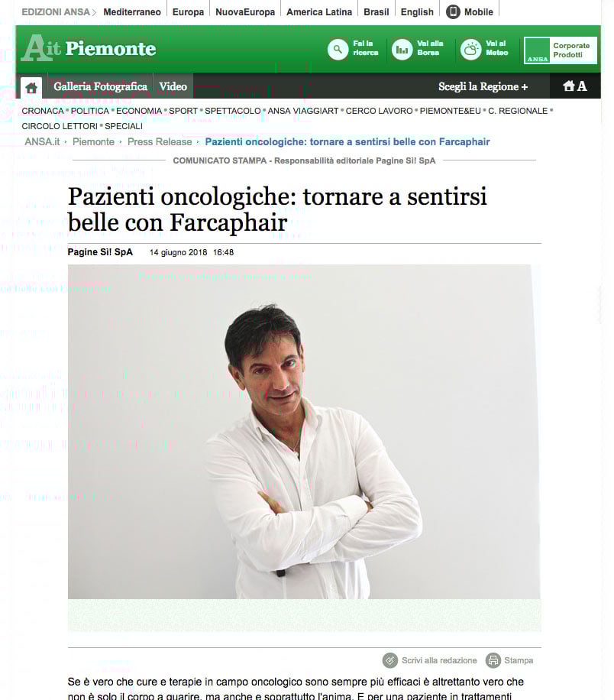Expand the Scegli la Regione selector

coord(483,86)
